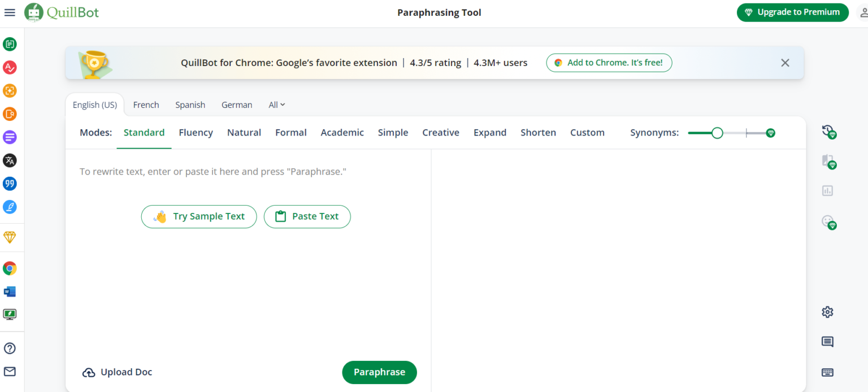868x392 pixels.
Task: Open the Translator tool in sidebar
Action: point(10,160)
